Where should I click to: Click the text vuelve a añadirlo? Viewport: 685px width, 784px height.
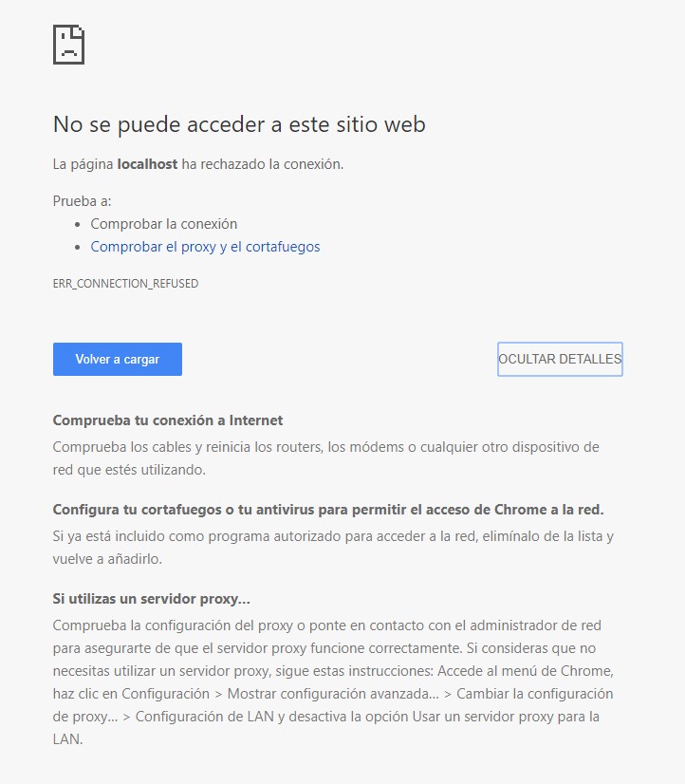point(107,559)
